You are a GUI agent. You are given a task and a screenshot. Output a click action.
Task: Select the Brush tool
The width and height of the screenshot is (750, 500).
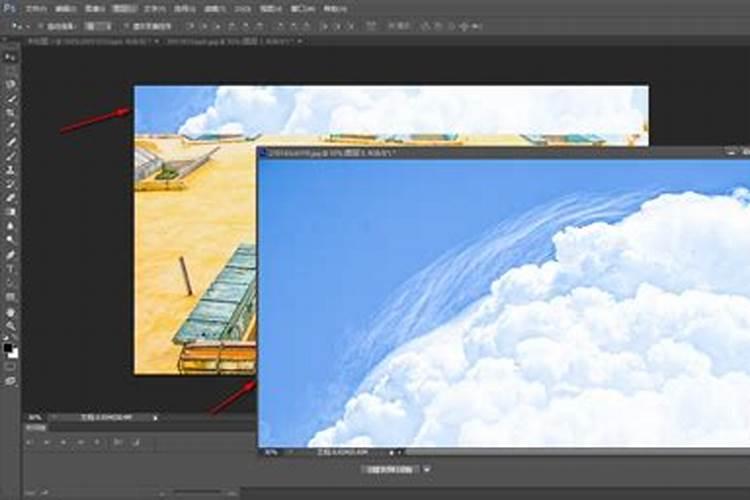tap(10, 156)
